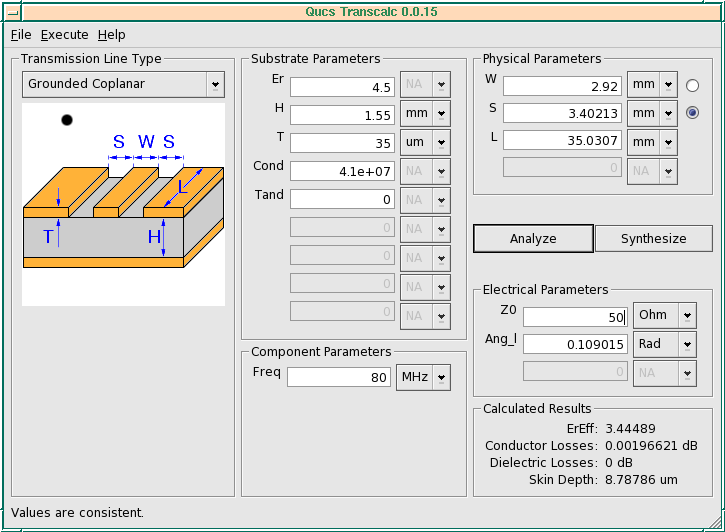Open the Z0 unit Ohm dropdown

pyautogui.click(x=665, y=315)
